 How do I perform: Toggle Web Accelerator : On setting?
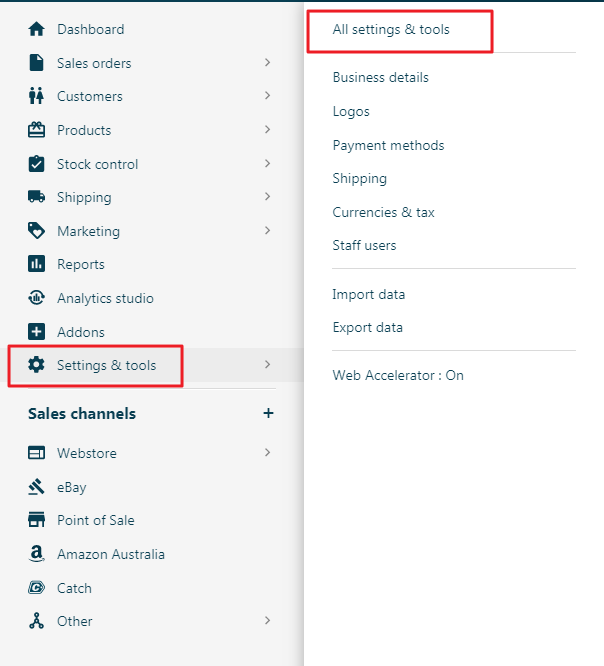398,375
